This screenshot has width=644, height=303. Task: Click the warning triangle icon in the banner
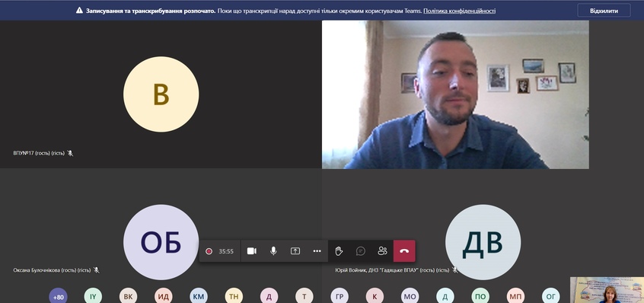(x=80, y=10)
